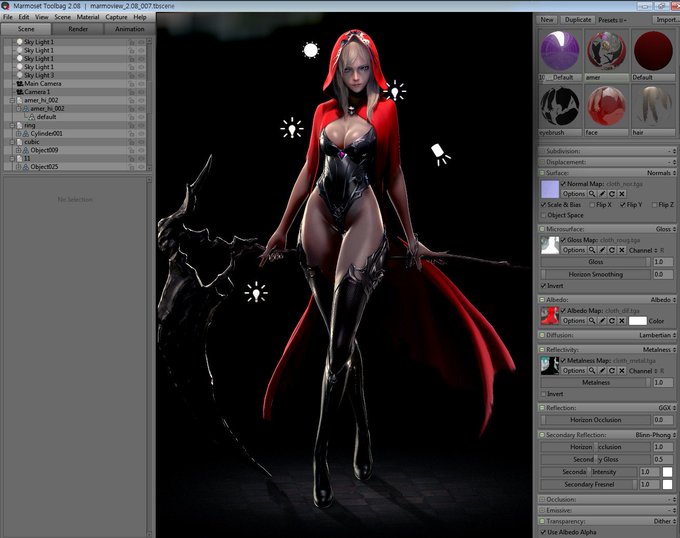680x538 pixels.
Task: Browse for an Albedo Map file
Action: point(592,321)
